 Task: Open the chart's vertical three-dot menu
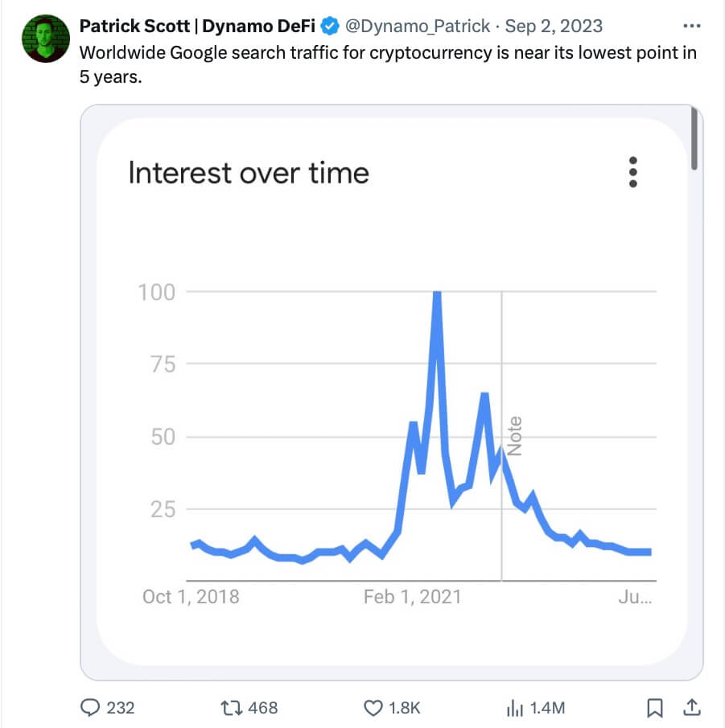[x=632, y=172]
